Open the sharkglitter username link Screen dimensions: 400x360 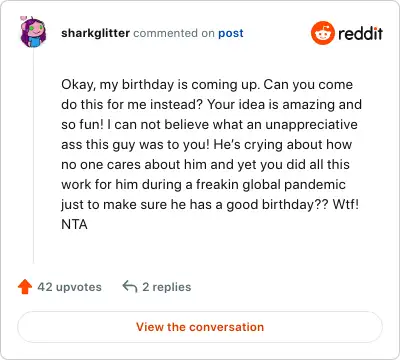point(95,33)
